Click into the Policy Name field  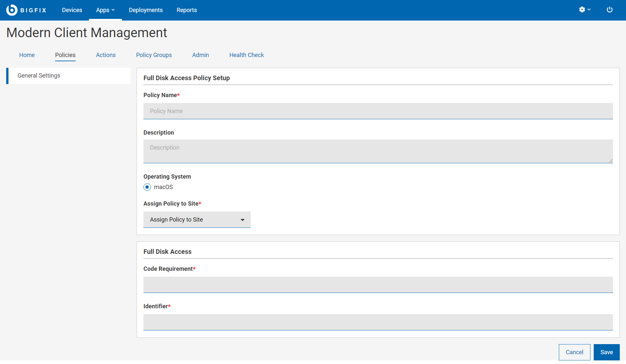tap(378, 111)
